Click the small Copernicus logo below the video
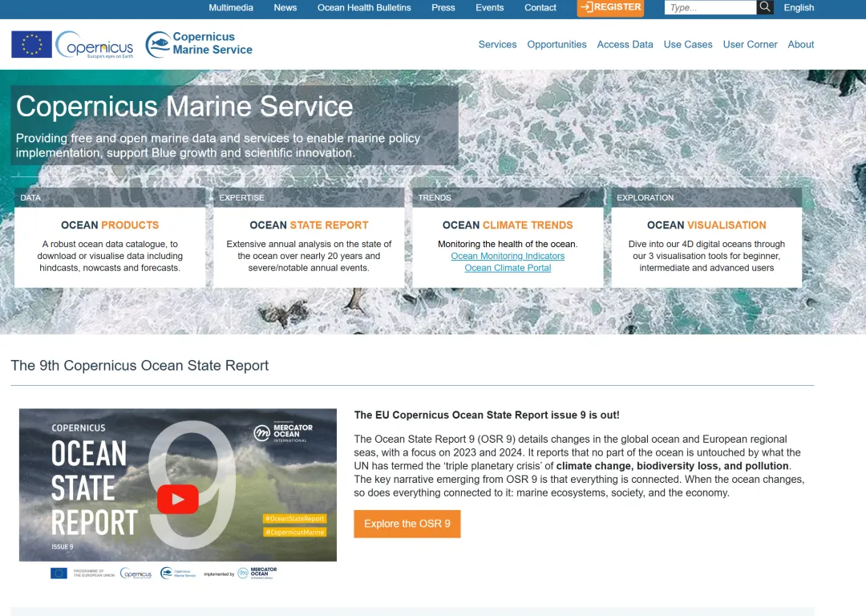Screen dimensions: 866x616 click(136, 573)
